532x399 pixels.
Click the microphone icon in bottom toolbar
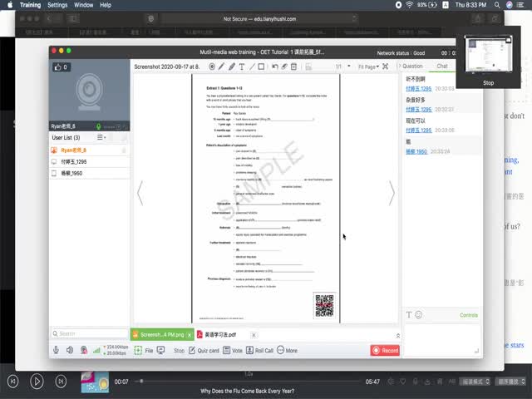[57, 351]
